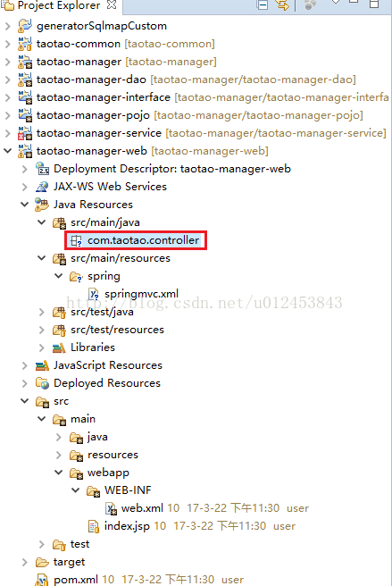Select the test folder label under src
392x586 pixels.
[x=80, y=544]
